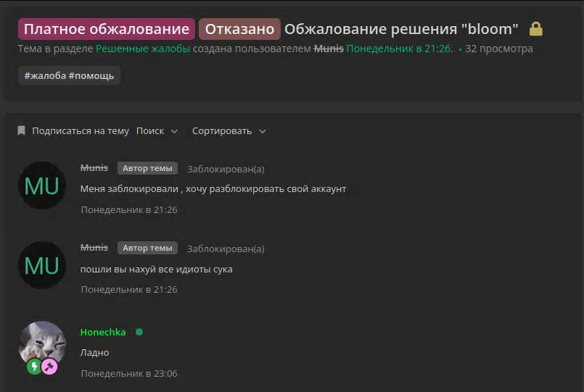Open the Решенные жалобы section link
This screenshot has width=584, height=392.
pos(143,49)
